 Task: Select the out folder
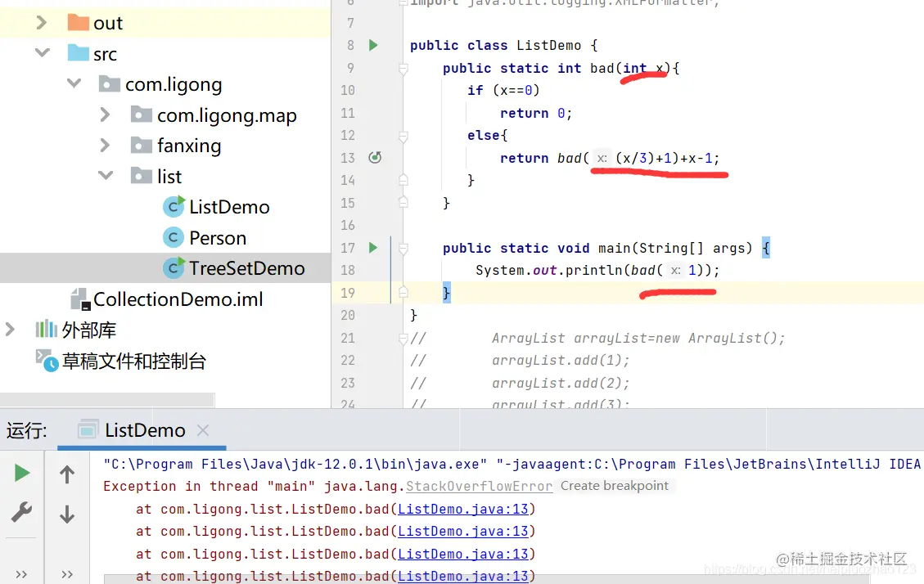click(x=108, y=23)
